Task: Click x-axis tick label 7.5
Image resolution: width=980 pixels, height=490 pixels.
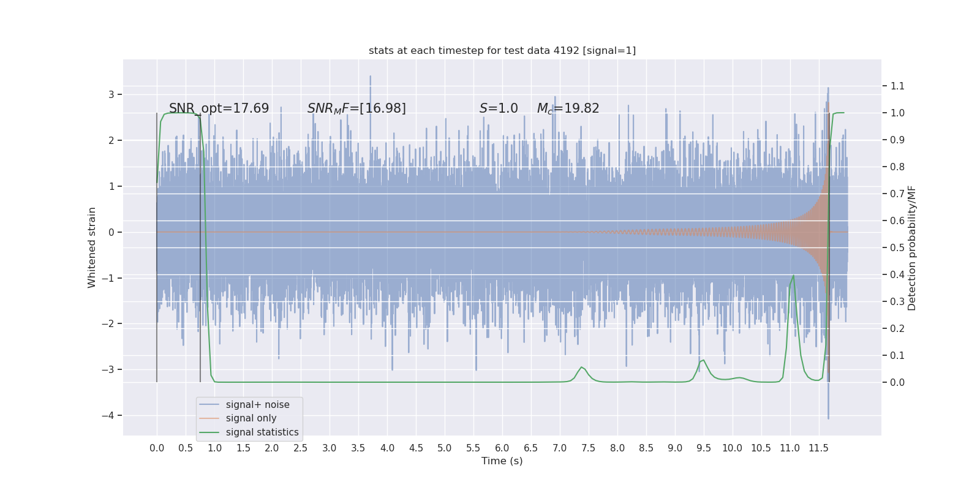Action: point(589,448)
